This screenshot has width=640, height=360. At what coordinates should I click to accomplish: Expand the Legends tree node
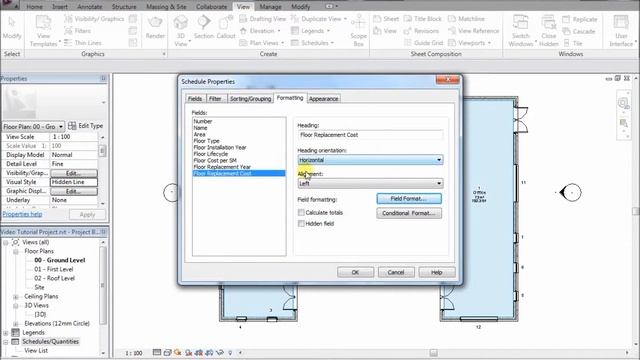tap(6, 333)
